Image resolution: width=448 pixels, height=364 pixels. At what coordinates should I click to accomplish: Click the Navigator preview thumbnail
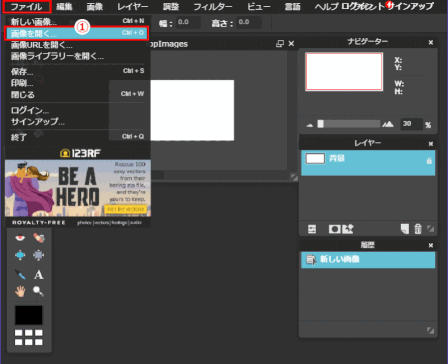[x=344, y=71]
